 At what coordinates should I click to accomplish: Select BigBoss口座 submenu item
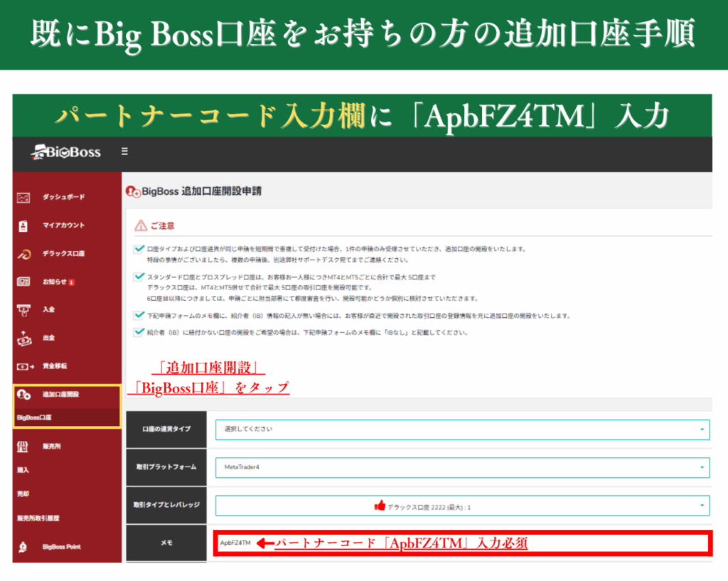pyautogui.click(x=34, y=418)
